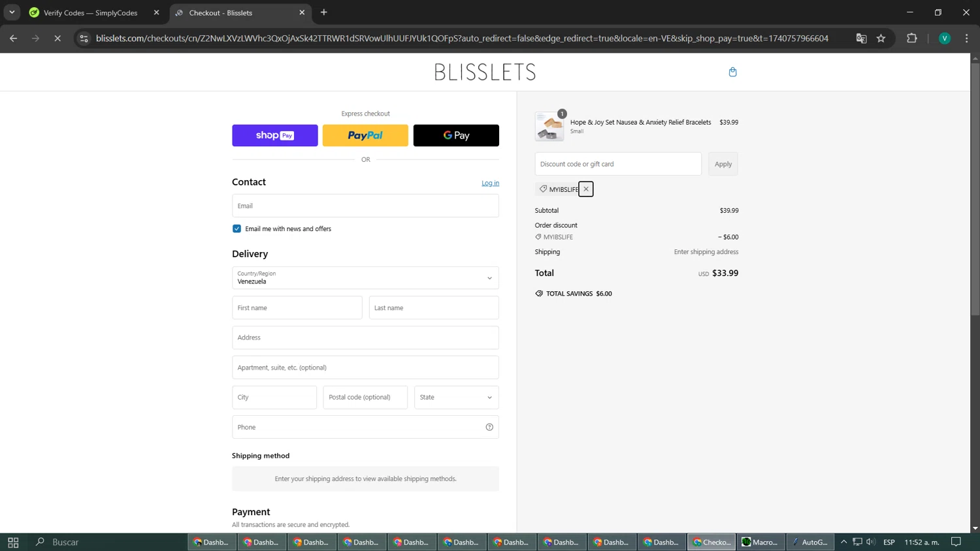Open the Macro app in taskbar
This screenshot has width=980, height=551.
coord(760,542)
